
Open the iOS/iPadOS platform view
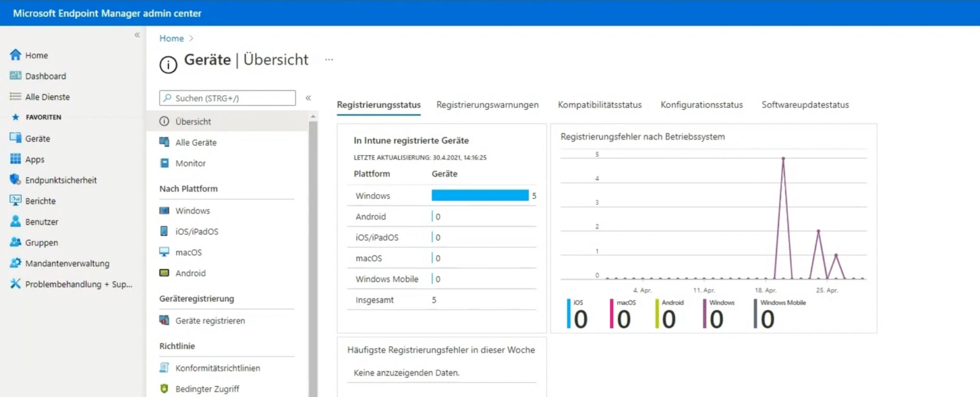pyautogui.click(x=197, y=231)
